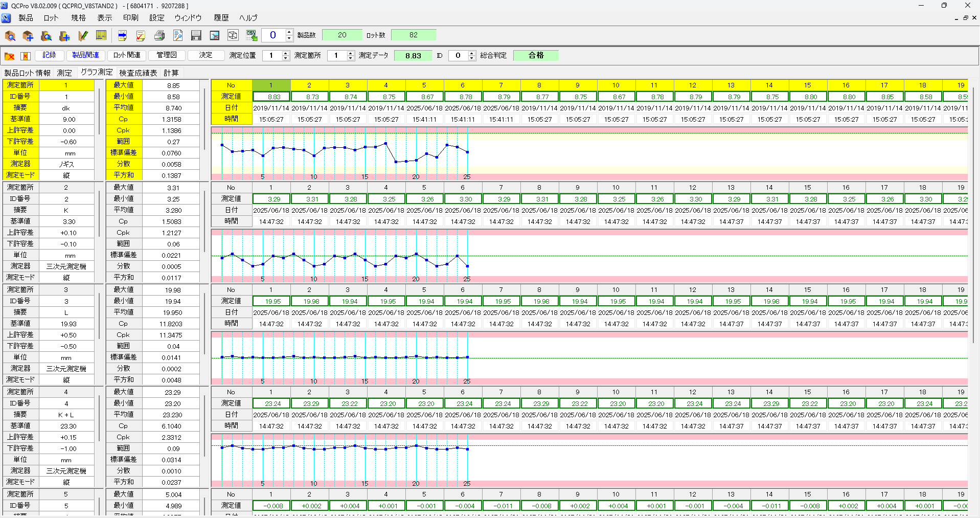
Task: Open the pencil-and-check standards edit icon
Action: tap(83, 35)
